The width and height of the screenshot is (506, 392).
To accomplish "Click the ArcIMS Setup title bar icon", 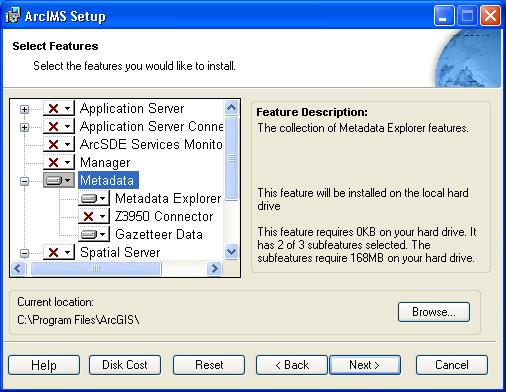I will click(13, 16).
